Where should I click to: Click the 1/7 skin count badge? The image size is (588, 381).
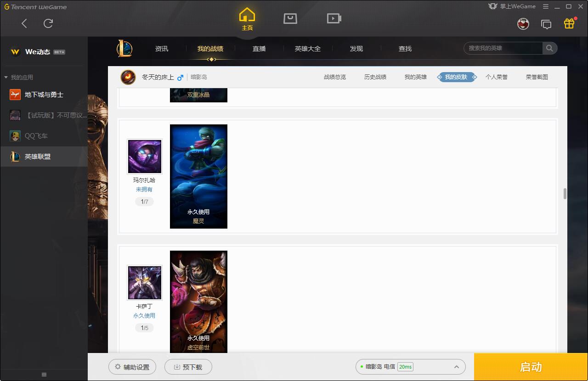tap(144, 202)
